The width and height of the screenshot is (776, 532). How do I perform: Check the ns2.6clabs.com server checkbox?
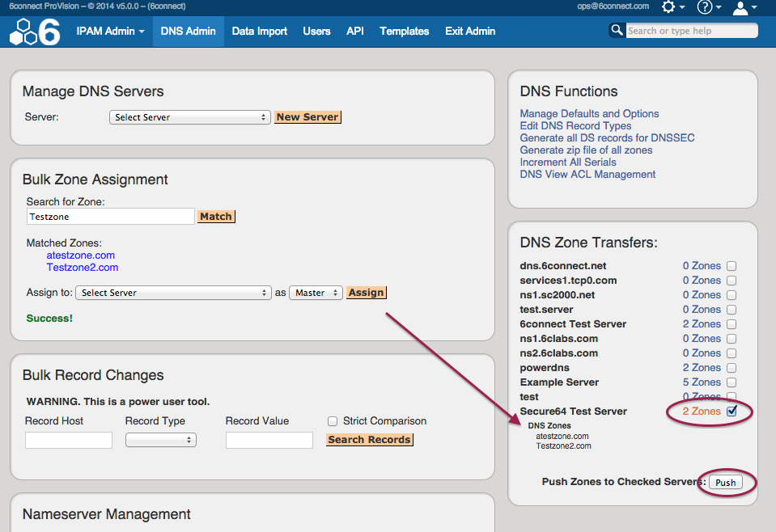click(731, 353)
